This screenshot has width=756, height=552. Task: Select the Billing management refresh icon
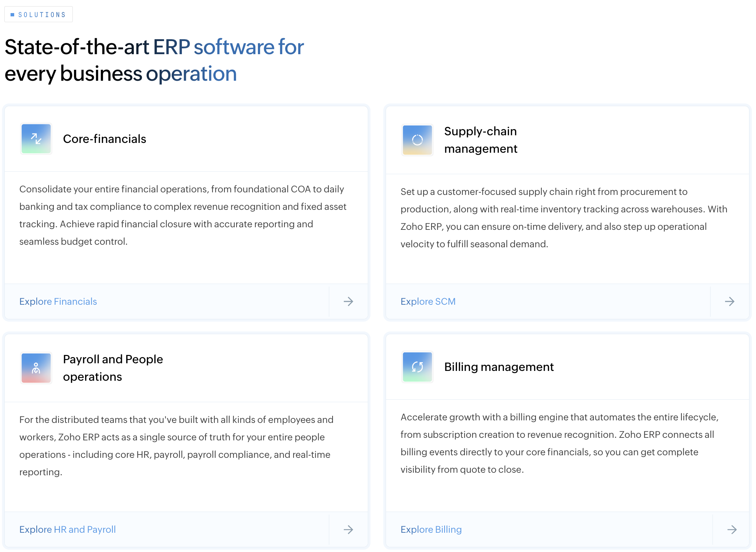coord(417,367)
